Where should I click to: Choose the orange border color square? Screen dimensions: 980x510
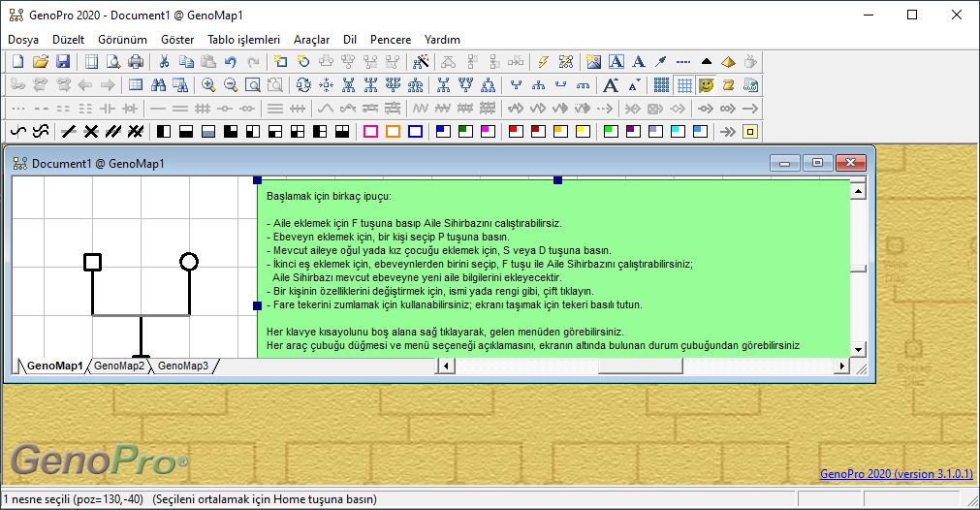pyautogui.click(x=394, y=131)
